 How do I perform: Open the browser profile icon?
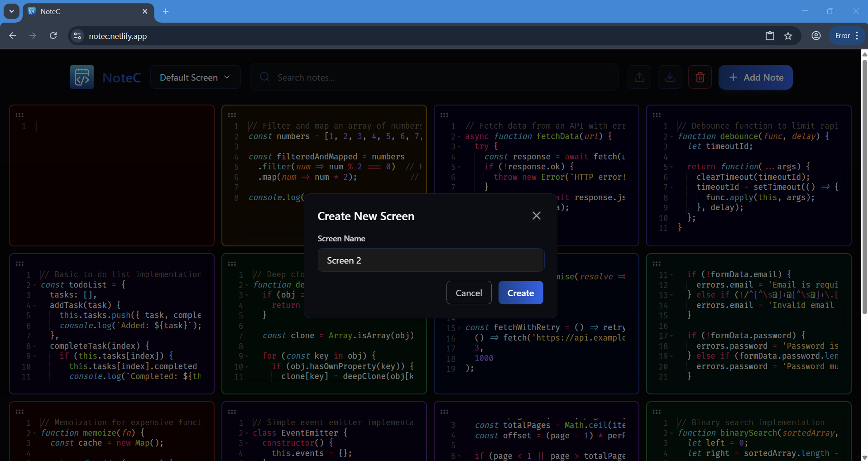click(816, 36)
